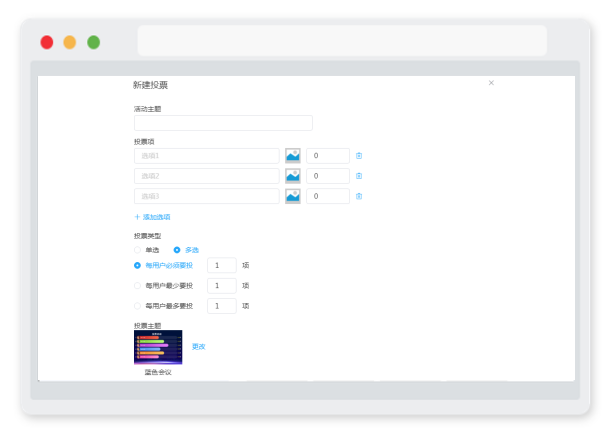Screen dimensions: 615x435
Task: Click the number field beside 每用户必须要投
Action: click(222, 266)
